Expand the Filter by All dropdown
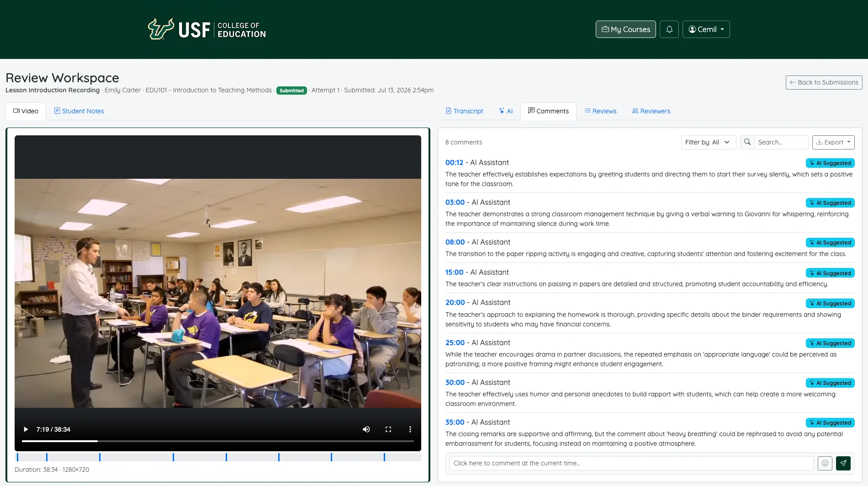Screen dimensions: 868x486 709,142
